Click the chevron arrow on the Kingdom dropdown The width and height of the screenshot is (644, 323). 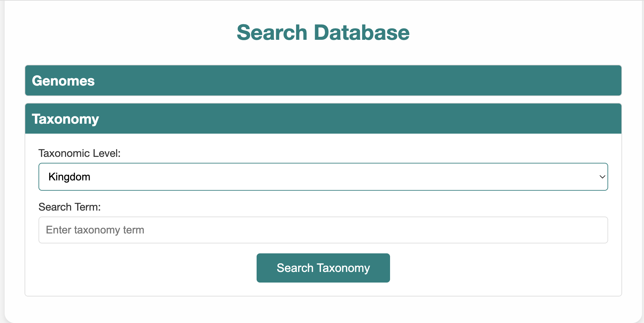pyautogui.click(x=602, y=177)
